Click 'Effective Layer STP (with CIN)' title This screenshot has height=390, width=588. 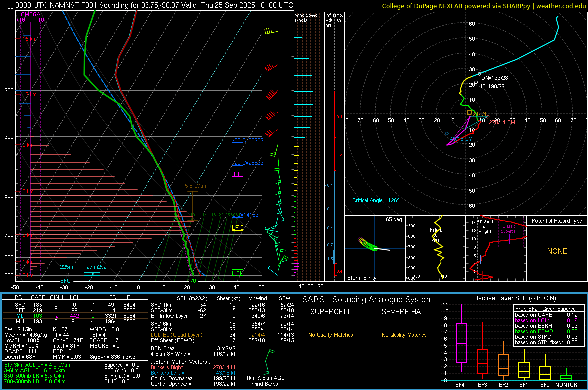point(513,298)
